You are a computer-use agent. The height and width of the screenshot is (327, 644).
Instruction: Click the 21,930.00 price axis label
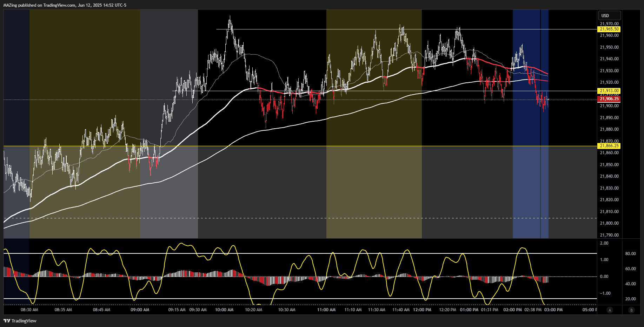[609, 71]
